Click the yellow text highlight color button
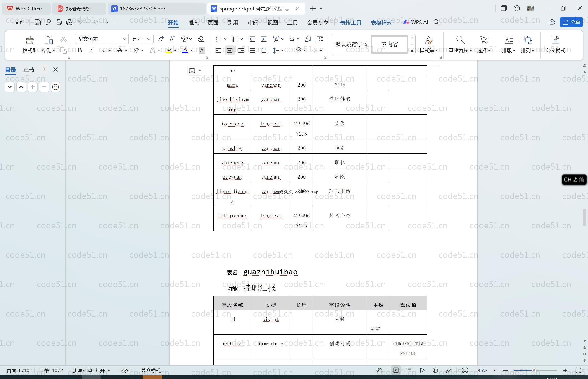Image resolution: width=588 pixels, height=379 pixels. tap(169, 50)
